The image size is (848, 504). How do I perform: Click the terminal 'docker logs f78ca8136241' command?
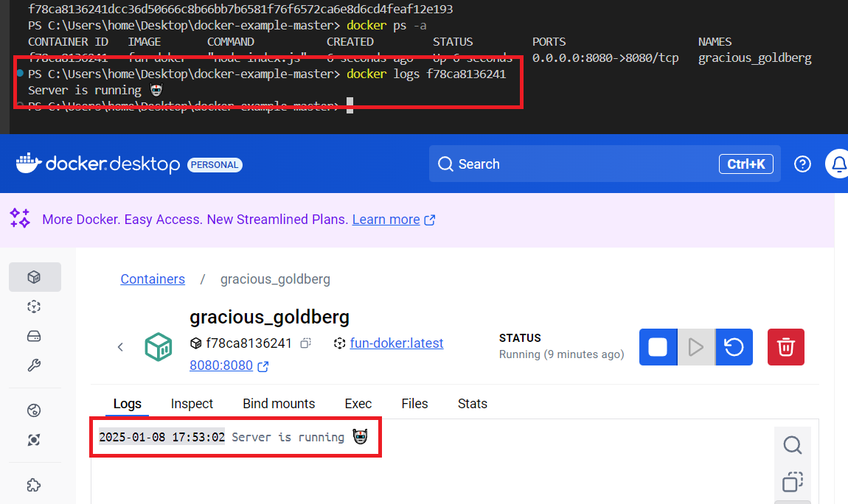pyautogui.click(x=425, y=74)
